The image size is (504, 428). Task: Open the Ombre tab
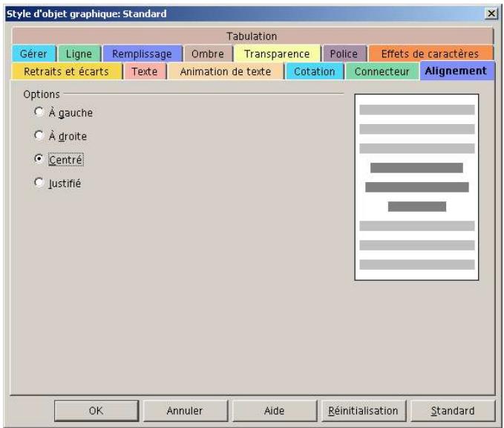click(x=208, y=53)
